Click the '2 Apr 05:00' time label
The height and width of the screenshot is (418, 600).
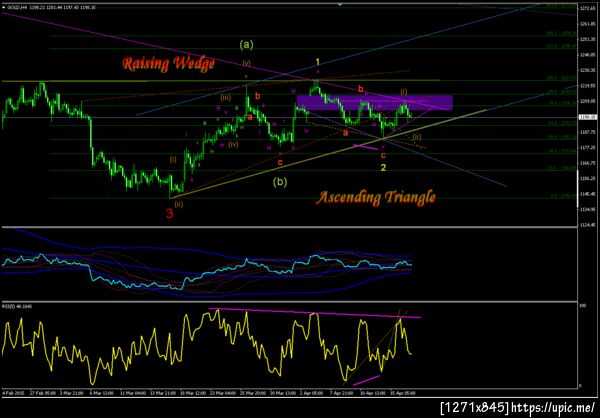tap(311, 393)
